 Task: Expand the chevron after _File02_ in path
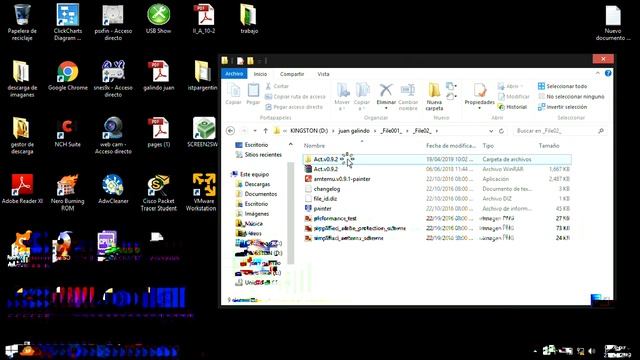(437, 131)
